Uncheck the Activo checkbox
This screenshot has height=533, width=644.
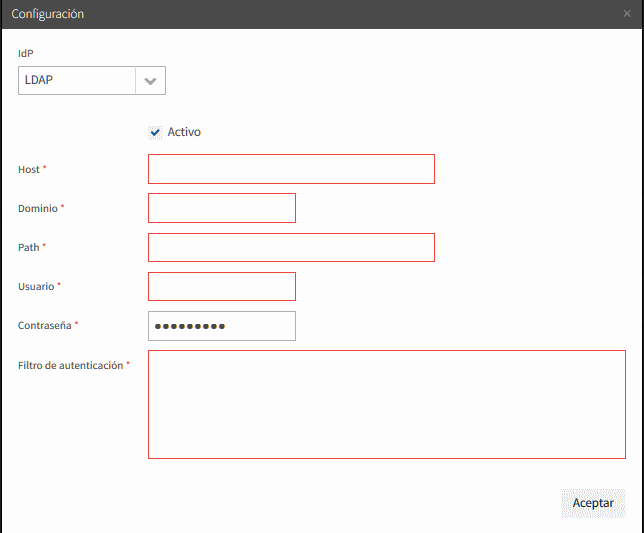pos(155,132)
